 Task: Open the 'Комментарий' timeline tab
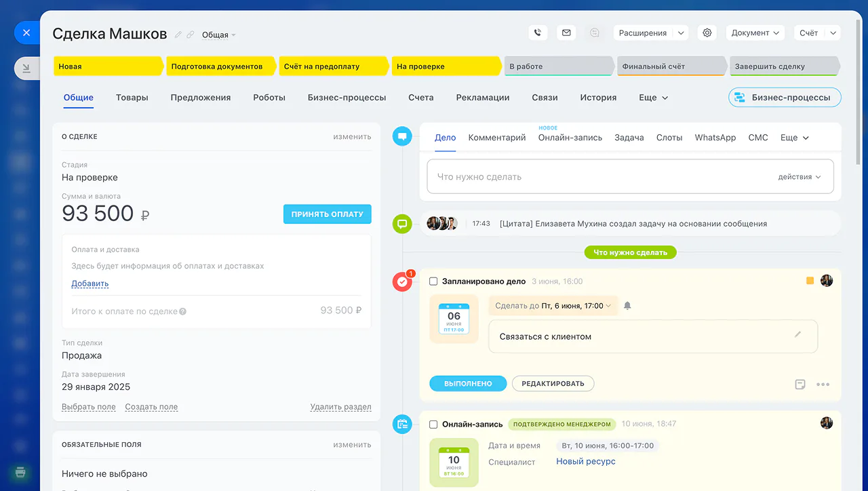(497, 138)
